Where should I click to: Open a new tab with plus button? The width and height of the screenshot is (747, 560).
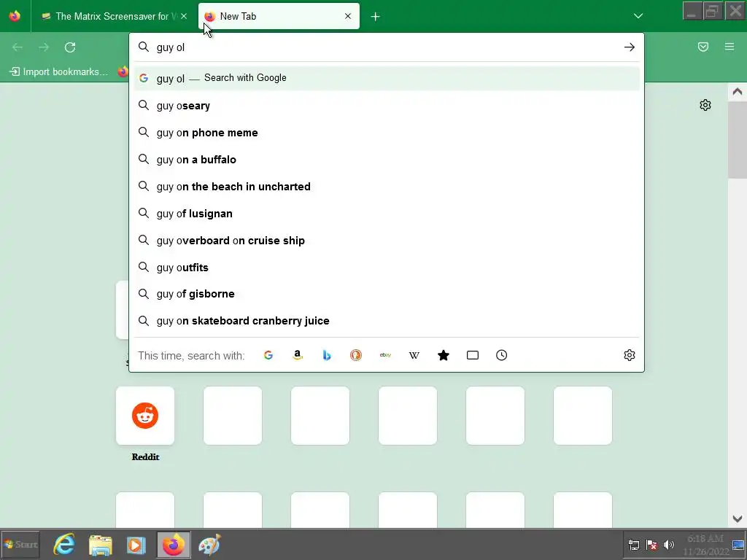click(x=376, y=17)
